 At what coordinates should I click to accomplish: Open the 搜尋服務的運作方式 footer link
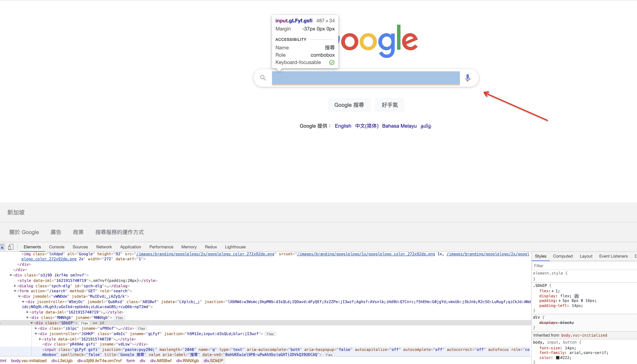[120, 232]
